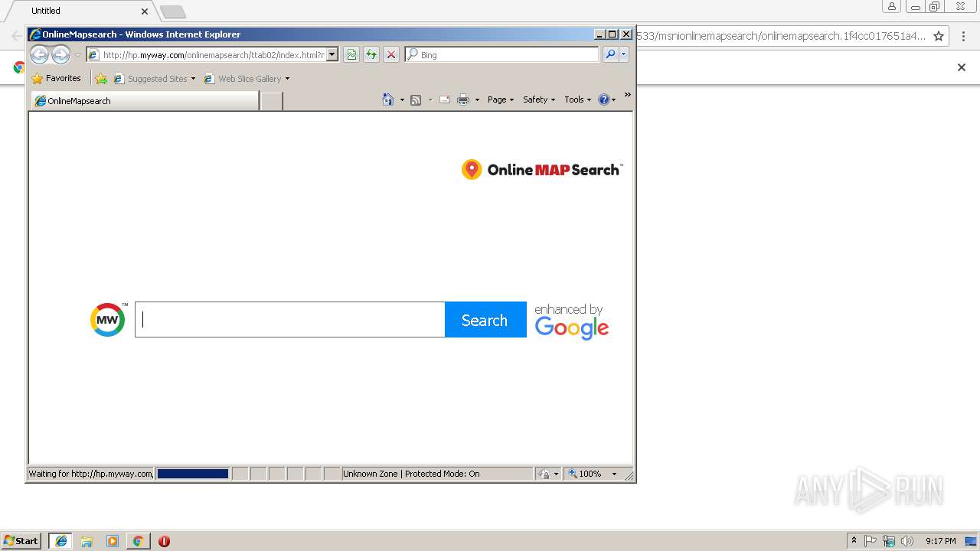This screenshot has width=980, height=551.
Task: Click the IE address bar URL field
Action: [206, 55]
